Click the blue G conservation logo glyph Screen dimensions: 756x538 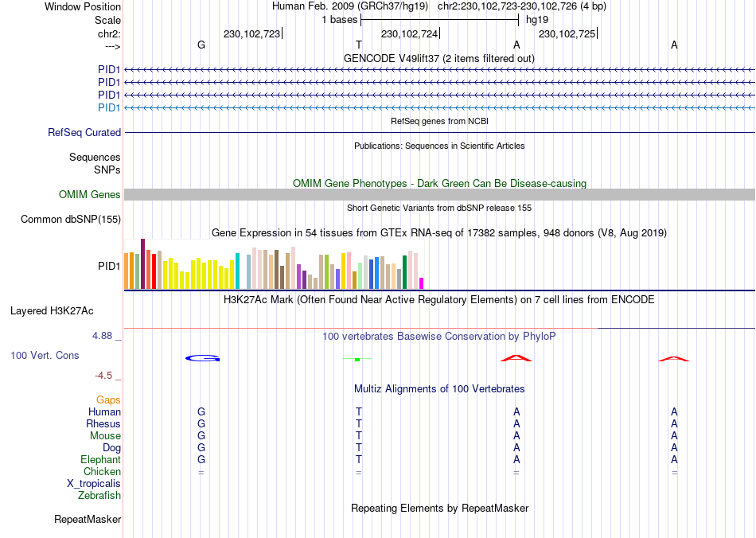pos(202,358)
